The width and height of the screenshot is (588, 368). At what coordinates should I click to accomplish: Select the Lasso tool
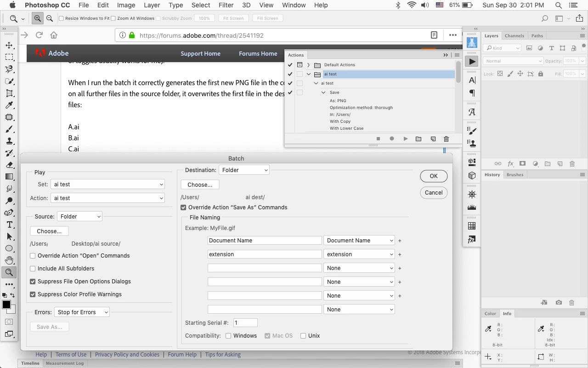[x=9, y=69]
